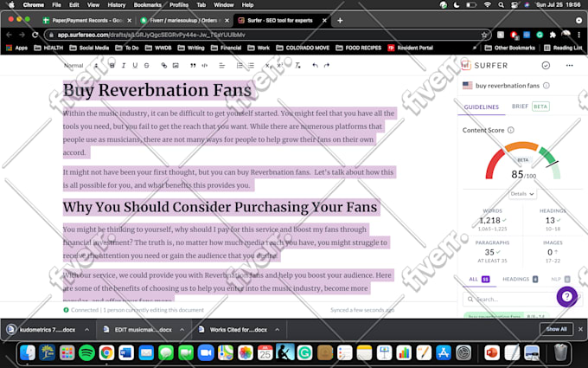The height and width of the screenshot is (368, 588).
Task: Expand the content score Details dropdown
Action: coord(522,194)
